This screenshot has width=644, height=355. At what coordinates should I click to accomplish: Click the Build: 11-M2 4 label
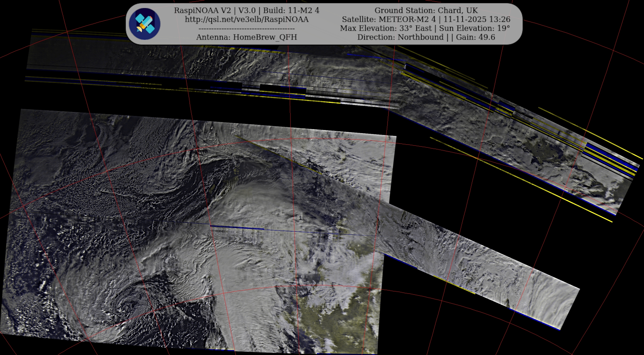(x=291, y=11)
